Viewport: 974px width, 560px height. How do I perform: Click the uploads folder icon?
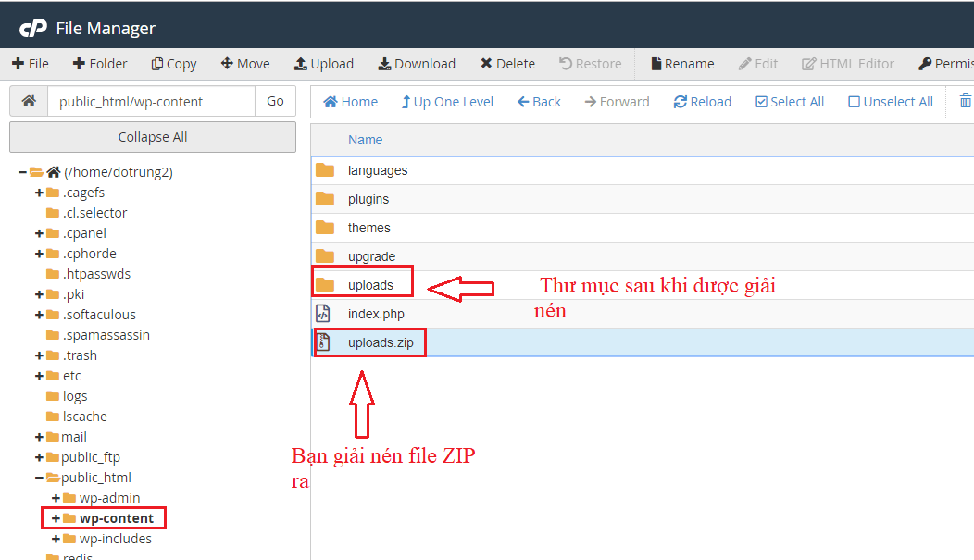[325, 285]
